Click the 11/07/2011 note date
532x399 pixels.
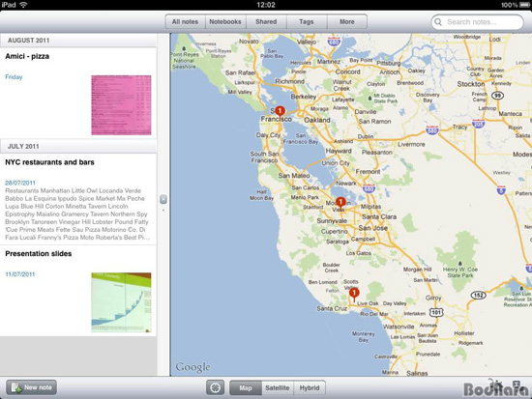pos(20,274)
